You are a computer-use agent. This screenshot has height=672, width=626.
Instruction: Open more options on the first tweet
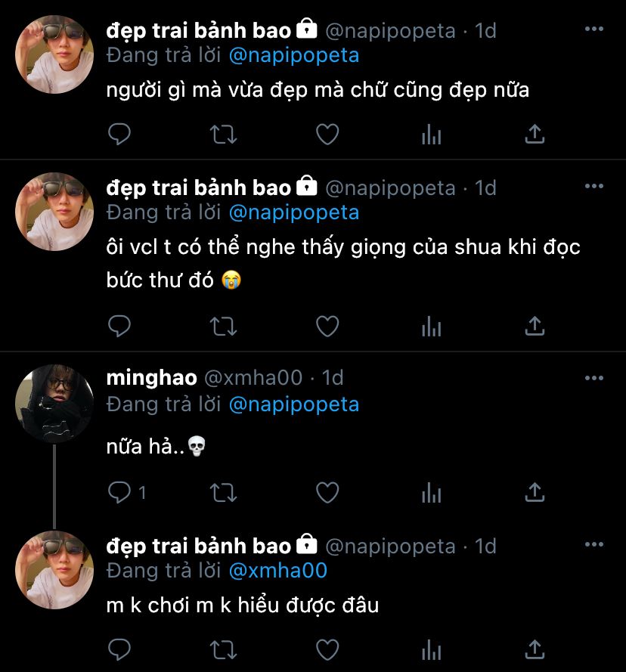pyautogui.click(x=594, y=29)
